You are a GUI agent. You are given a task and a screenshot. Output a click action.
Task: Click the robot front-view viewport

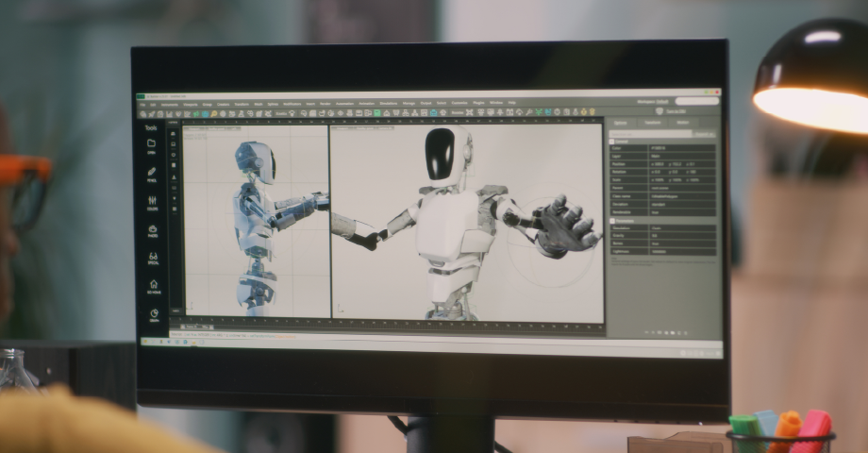click(x=467, y=223)
